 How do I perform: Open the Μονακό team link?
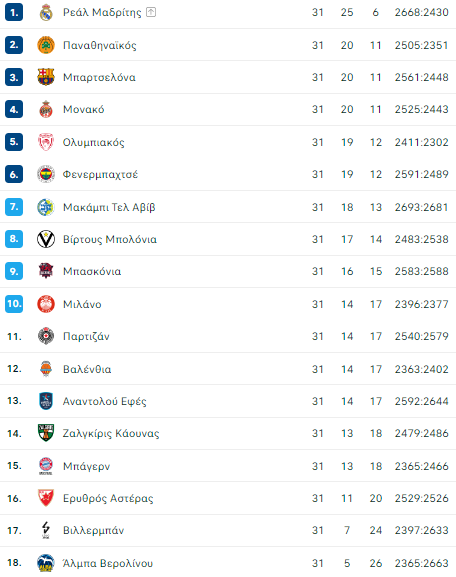coord(84,109)
